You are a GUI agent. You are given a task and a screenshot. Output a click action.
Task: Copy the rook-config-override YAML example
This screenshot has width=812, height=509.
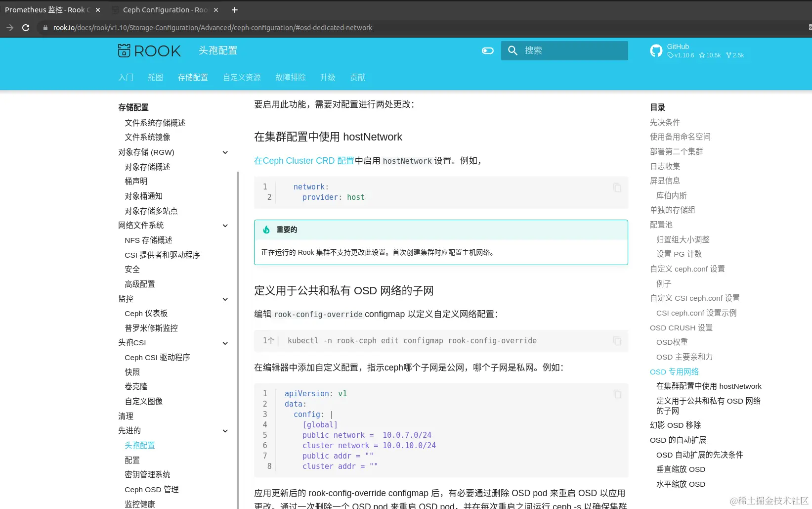(617, 394)
